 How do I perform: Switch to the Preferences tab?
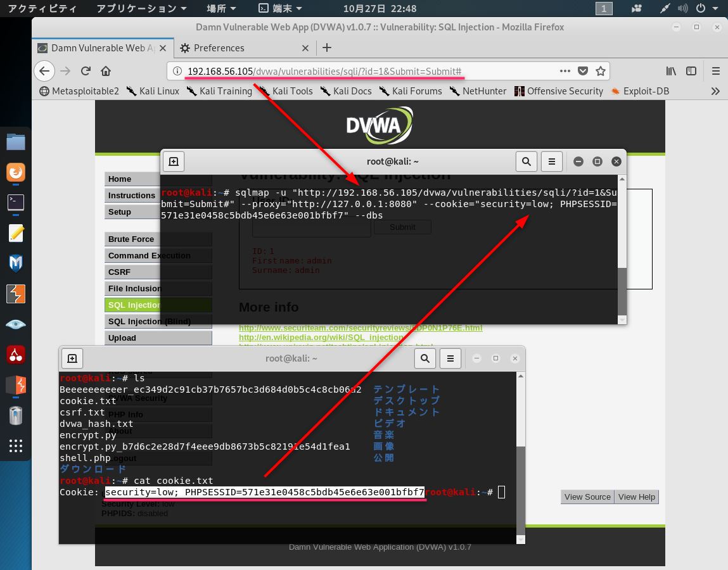pyautogui.click(x=244, y=47)
